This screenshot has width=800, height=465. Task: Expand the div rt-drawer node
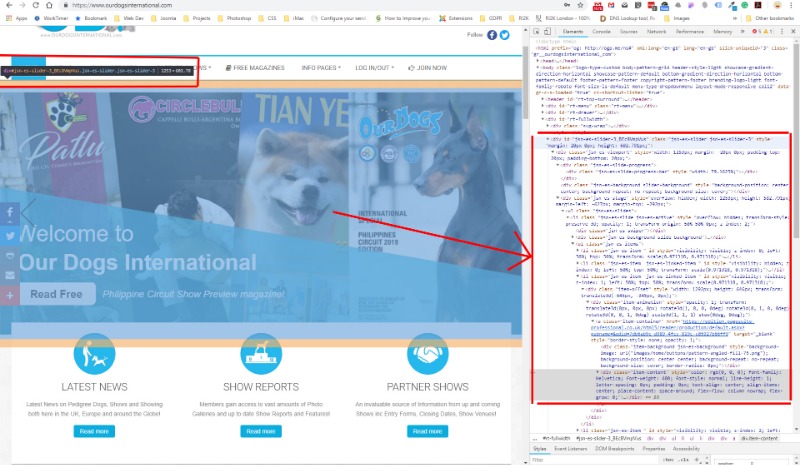pos(542,112)
